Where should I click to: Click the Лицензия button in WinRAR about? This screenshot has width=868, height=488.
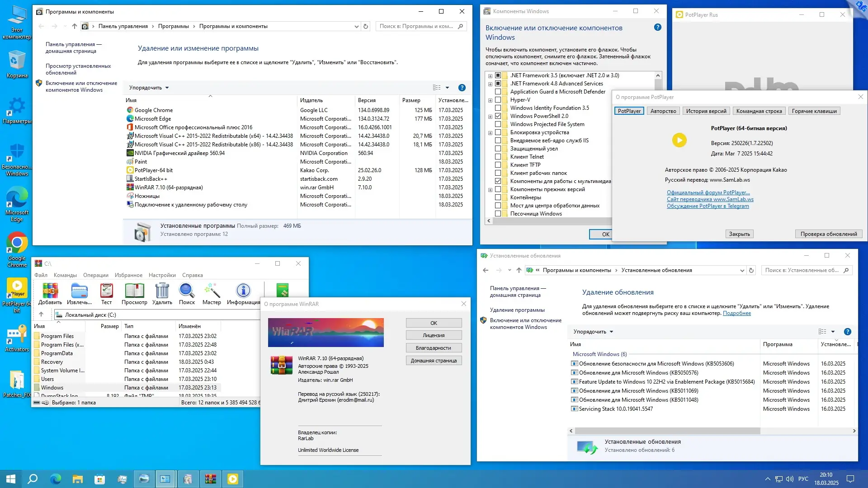tap(433, 335)
